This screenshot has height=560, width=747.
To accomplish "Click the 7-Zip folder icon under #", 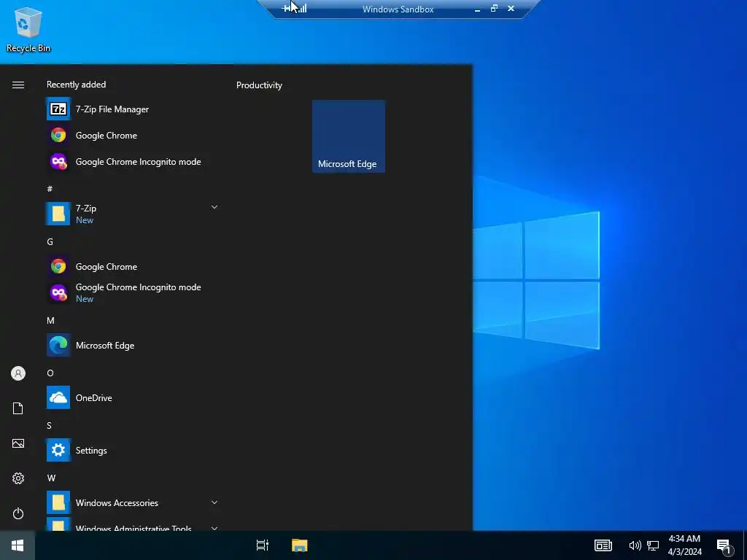I will coord(58,214).
